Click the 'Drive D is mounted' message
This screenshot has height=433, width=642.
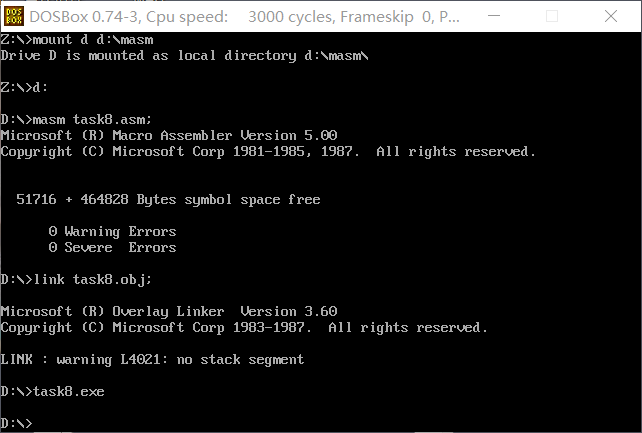(185, 55)
